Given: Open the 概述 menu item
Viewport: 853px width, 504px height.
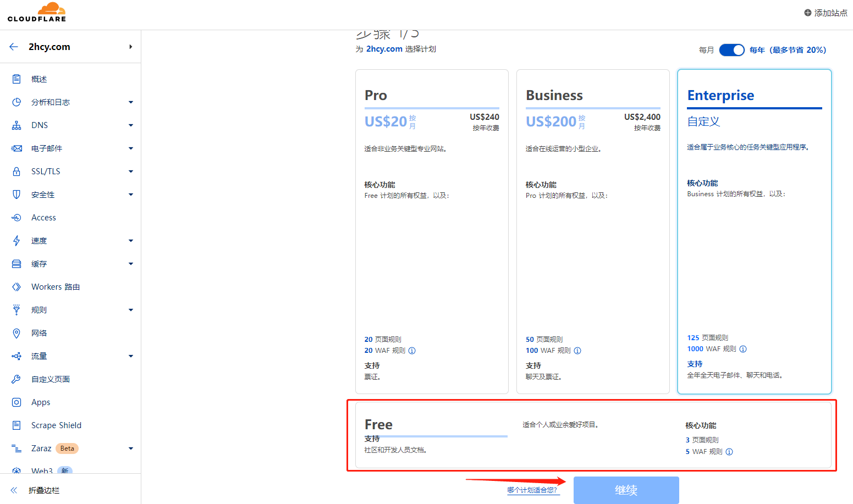Looking at the screenshot, I should [70, 79].
